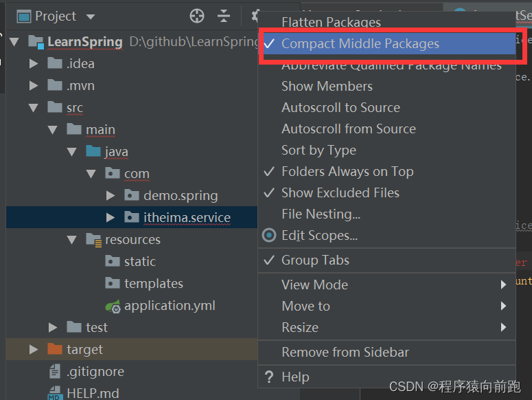Expand the .mvn folder arrow
This screenshot has height=400, width=532.
coord(33,86)
